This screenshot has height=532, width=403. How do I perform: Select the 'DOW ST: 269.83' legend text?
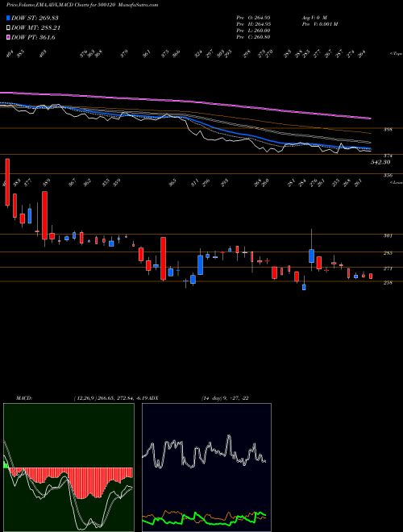click(35, 18)
